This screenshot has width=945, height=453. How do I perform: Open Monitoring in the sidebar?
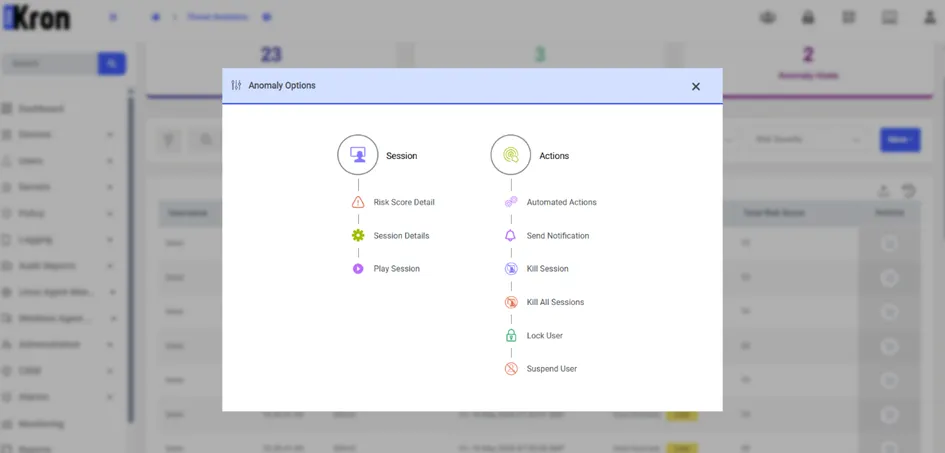tap(41, 424)
